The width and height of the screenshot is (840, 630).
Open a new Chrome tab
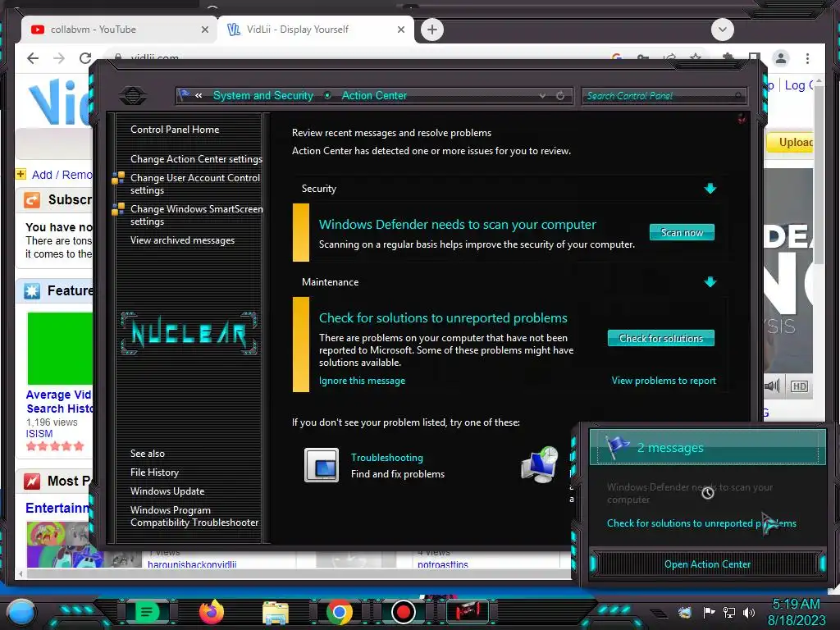click(x=432, y=30)
